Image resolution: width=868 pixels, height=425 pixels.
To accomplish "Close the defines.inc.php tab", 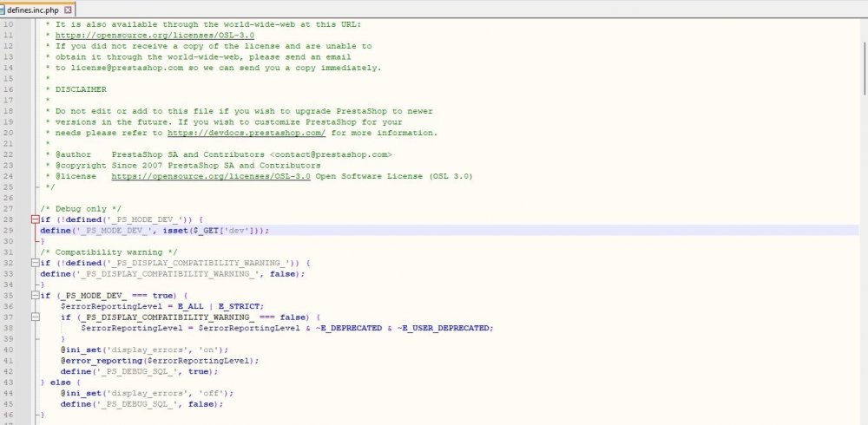I will pyautogui.click(x=68, y=10).
